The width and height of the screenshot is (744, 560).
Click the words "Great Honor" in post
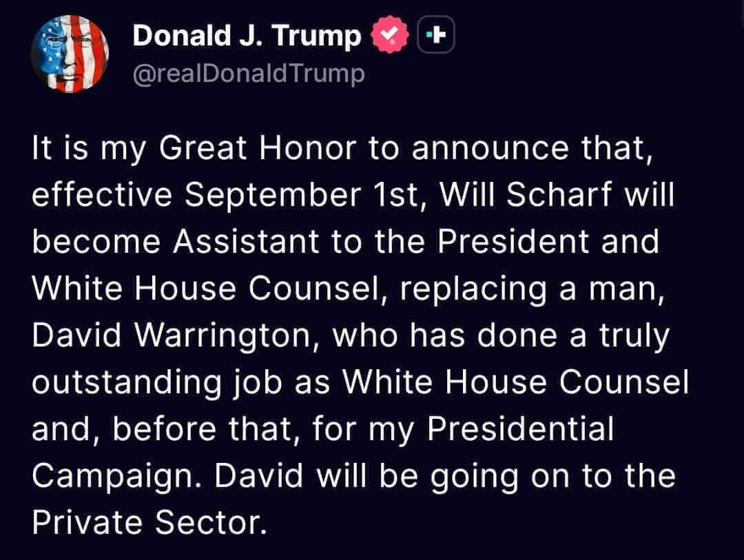click(257, 148)
